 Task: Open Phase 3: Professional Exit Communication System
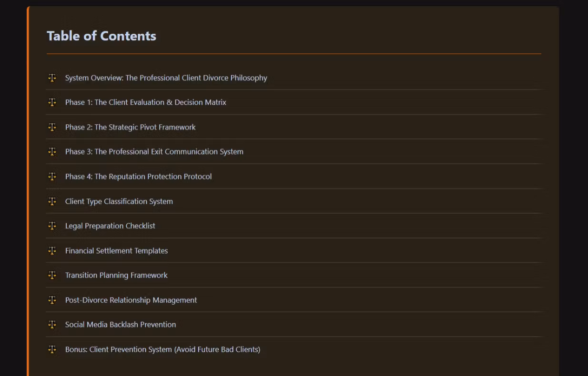[x=154, y=152]
